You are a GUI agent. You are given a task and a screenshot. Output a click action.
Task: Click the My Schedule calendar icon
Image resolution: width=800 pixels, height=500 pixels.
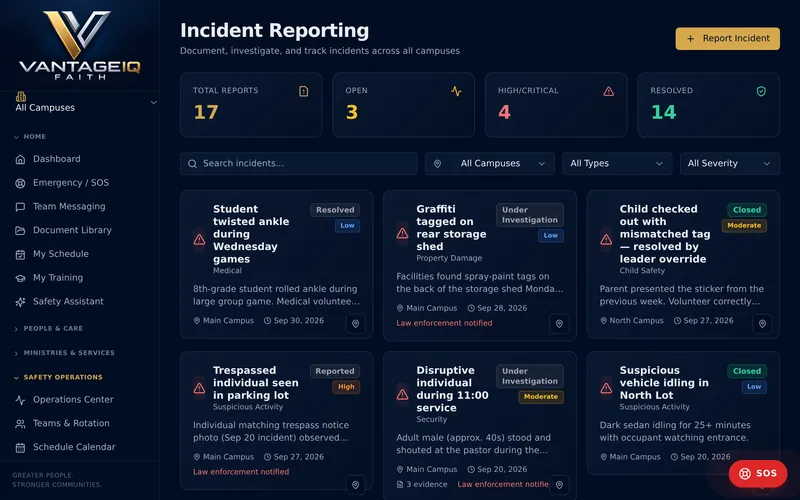(20, 254)
